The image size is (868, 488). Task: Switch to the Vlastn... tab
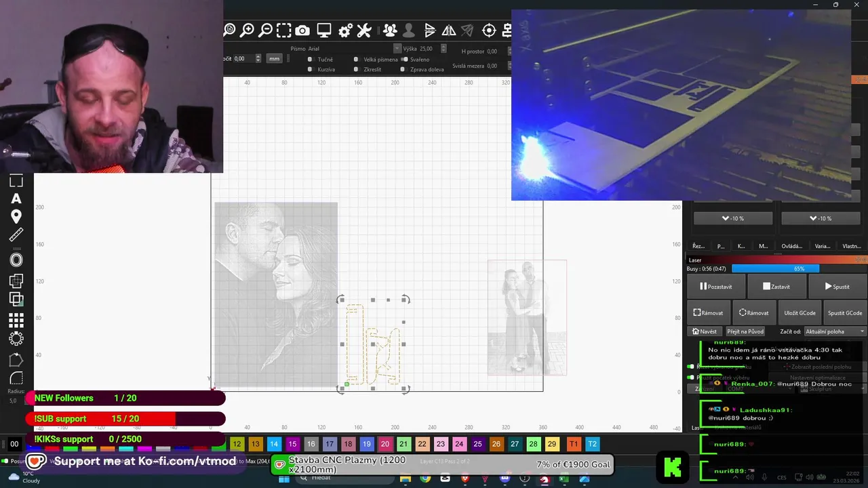852,246
